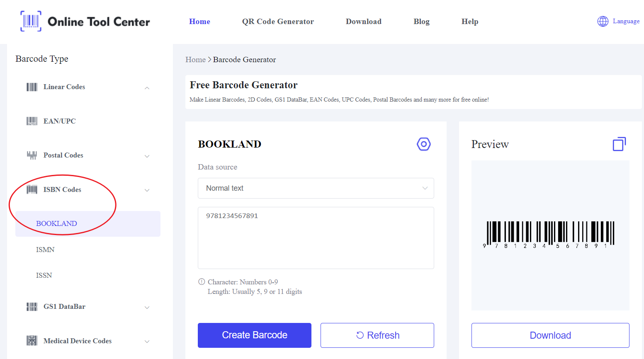Expand the GS1 DataBar chevron
The image size is (644, 359).
pos(147,308)
